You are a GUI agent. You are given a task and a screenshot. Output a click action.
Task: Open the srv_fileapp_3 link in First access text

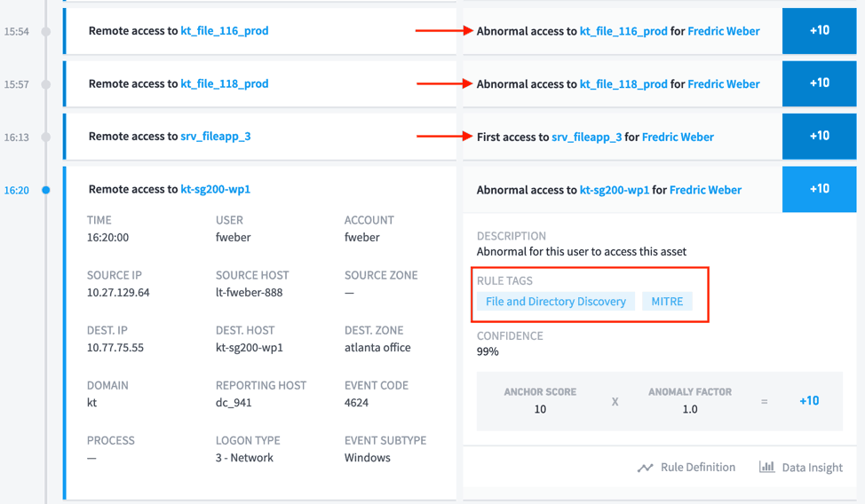pos(586,138)
